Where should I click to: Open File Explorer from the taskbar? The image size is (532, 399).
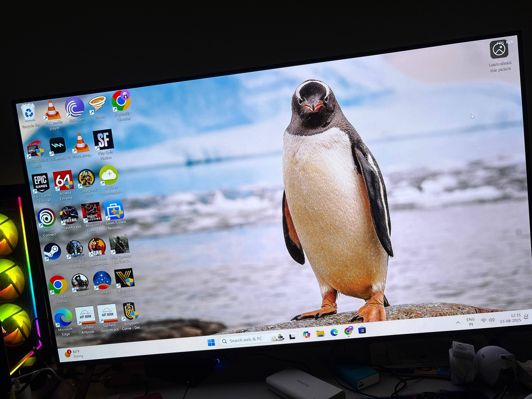(320, 334)
